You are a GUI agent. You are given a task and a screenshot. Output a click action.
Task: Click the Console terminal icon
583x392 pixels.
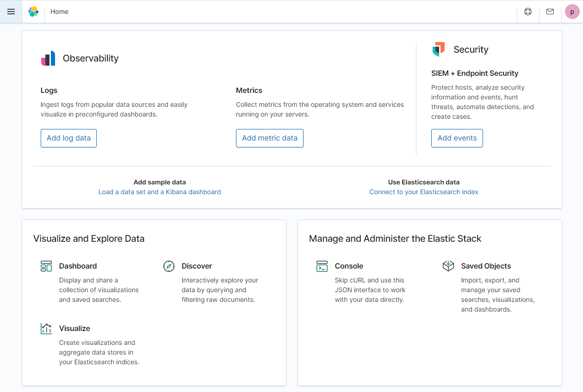click(x=322, y=266)
